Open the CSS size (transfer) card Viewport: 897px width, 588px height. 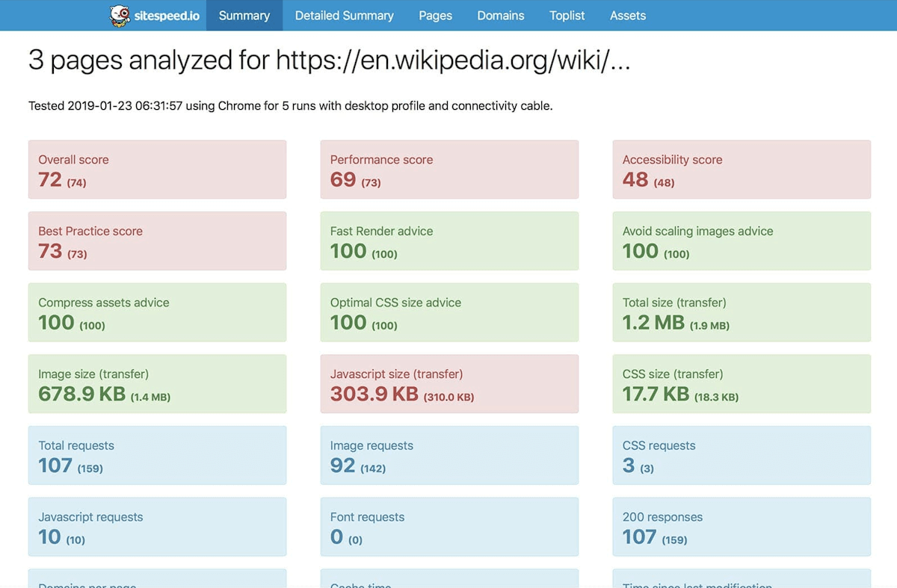(x=742, y=384)
